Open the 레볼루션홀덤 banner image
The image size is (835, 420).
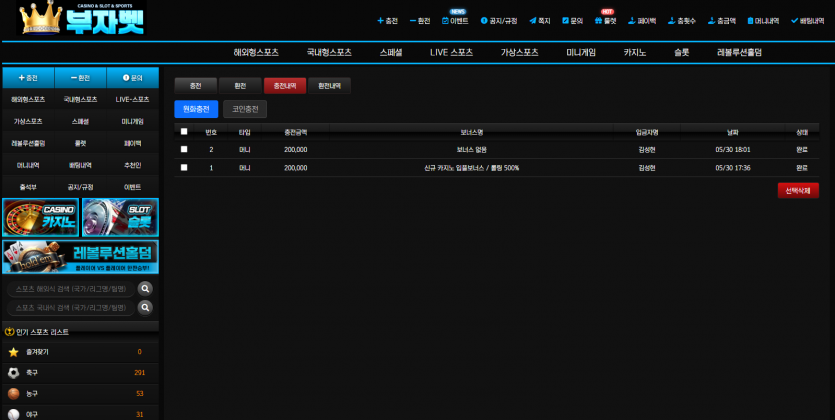80,257
